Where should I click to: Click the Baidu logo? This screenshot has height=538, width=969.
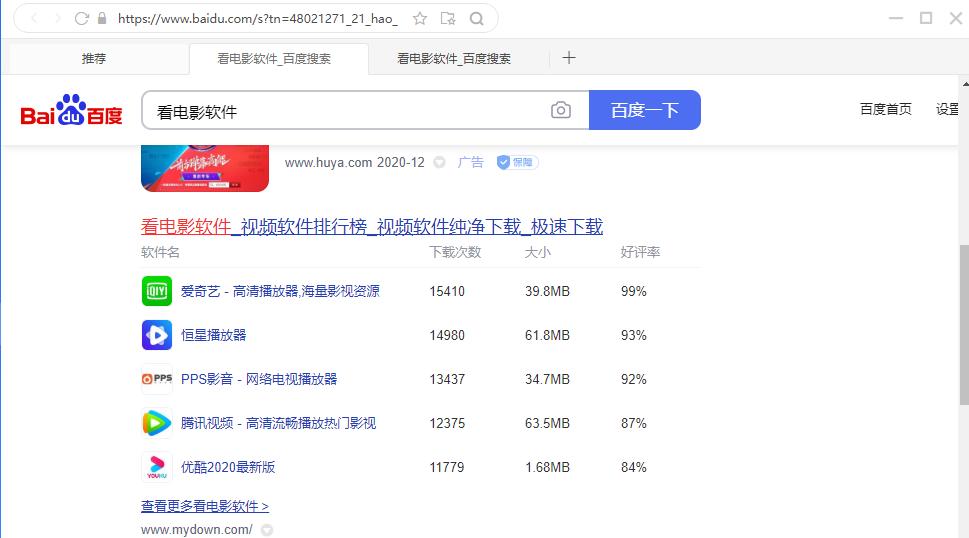(x=72, y=110)
